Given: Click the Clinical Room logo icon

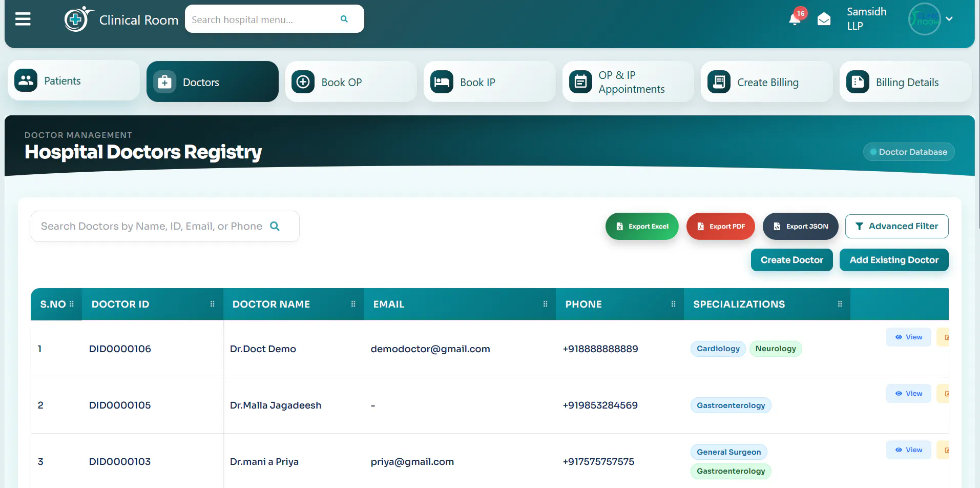Looking at the screenshot, I should (78, 19).
